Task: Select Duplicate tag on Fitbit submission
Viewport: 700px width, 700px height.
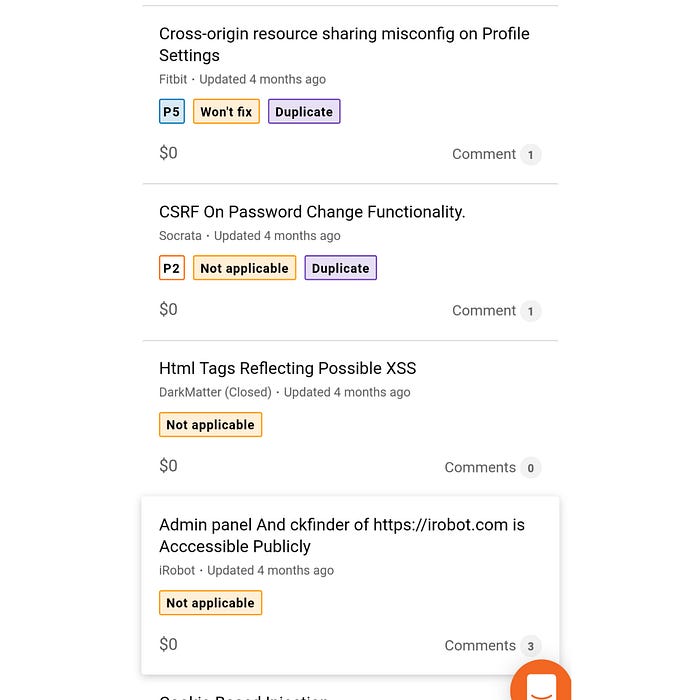Action: 304,112
